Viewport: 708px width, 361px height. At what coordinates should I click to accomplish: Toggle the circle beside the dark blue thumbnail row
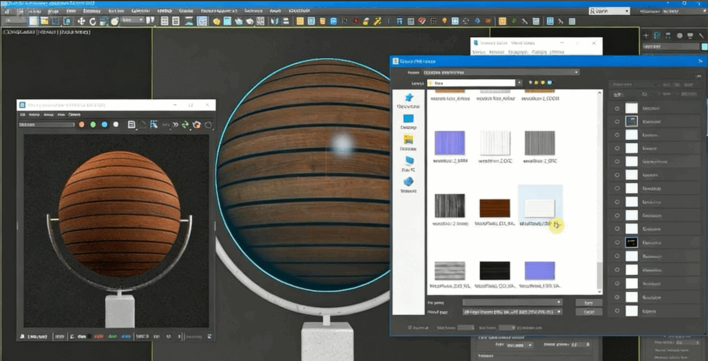pos(617,121)
